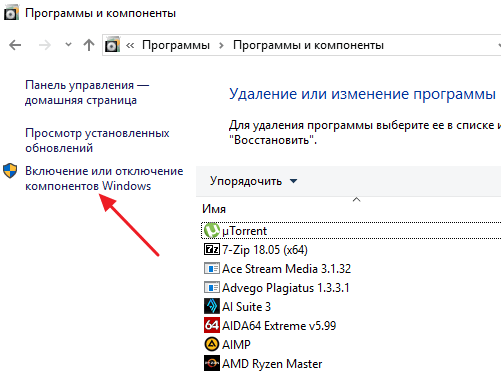The height and width of the screenshot is (374, 501).
Task: Click the red AIDA64 icon
Action: point(212,325)
